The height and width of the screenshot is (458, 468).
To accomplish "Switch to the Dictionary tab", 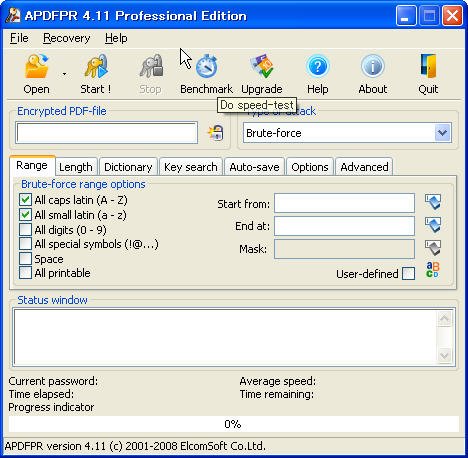I will coord(128,167).
